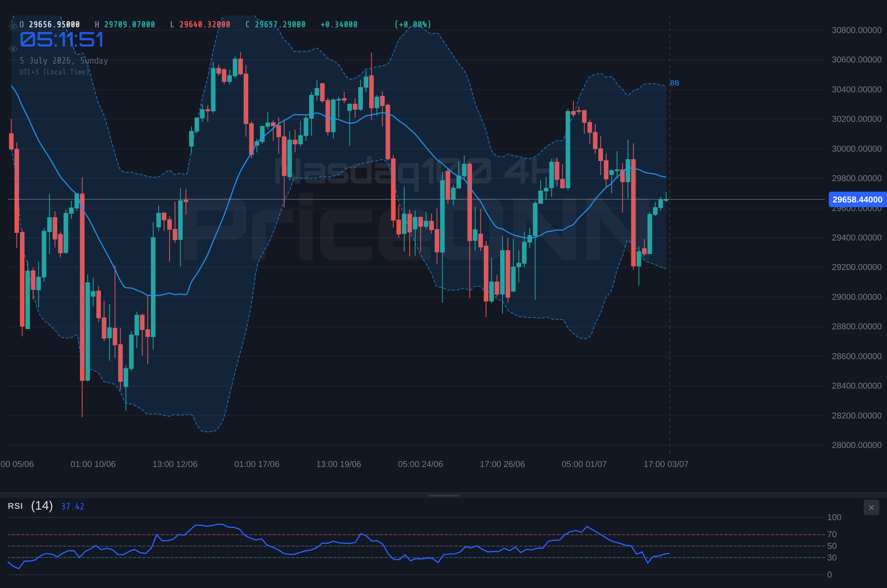Click the High value 29709.07000
The height and width of the screenshot is (588, 887).
coord(130,24)
